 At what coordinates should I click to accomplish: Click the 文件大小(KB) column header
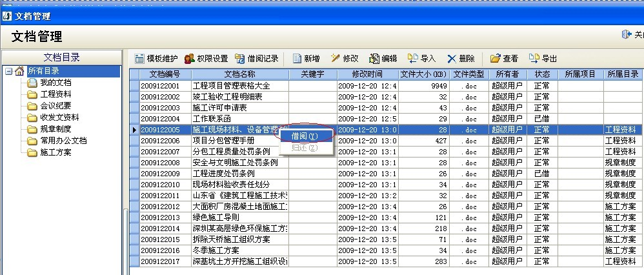click(423, 74)
